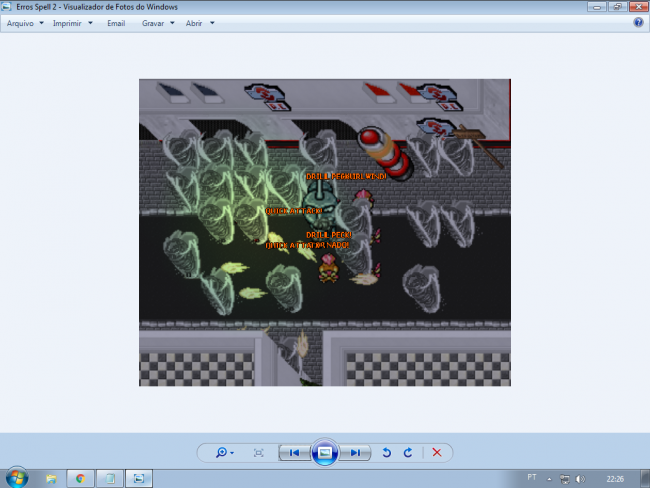Click the Show desktop button
The image size is (650, 488).
pyautogui.click(x=645, y=479)
